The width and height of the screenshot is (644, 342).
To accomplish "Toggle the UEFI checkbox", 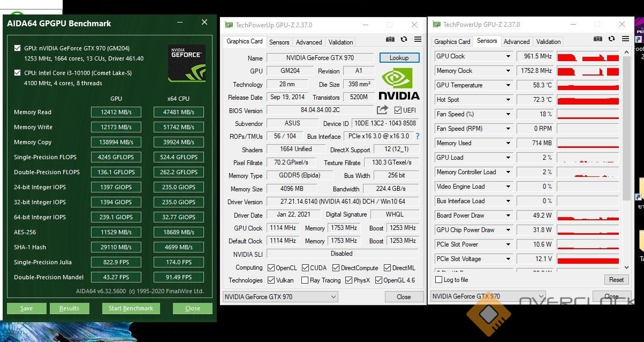I will pos(397,110).
